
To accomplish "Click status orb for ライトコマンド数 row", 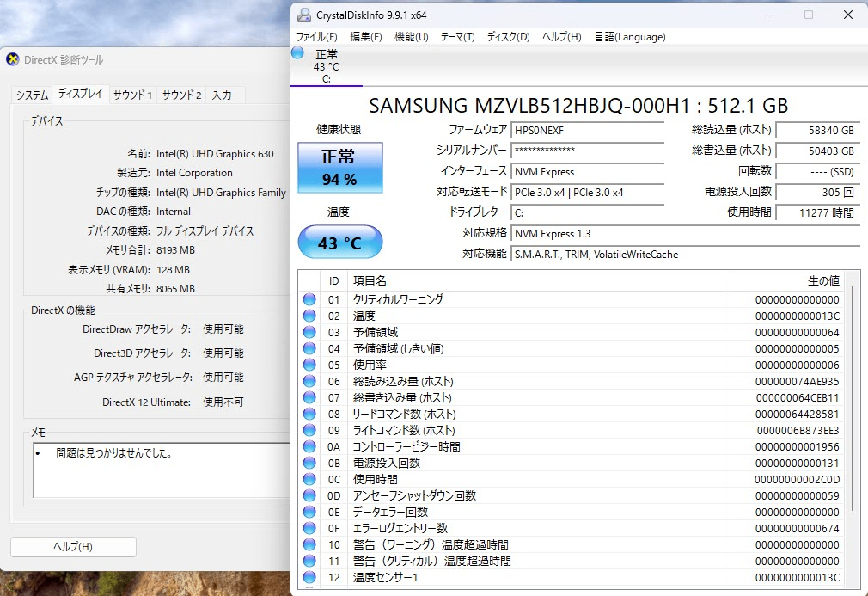I will click(309, 430).
